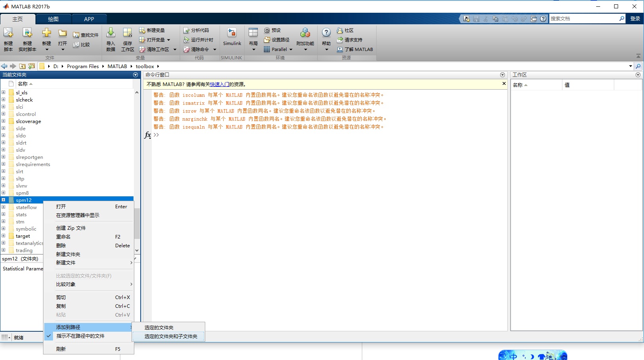Click the back navigation arrow in address bar
644x360 pixels.
coord(4,66)
